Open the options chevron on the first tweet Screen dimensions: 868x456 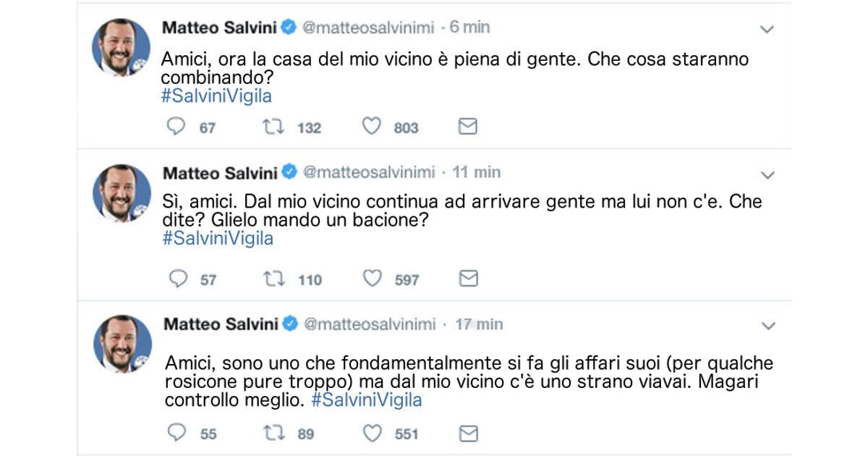click(x=767, y=28)
